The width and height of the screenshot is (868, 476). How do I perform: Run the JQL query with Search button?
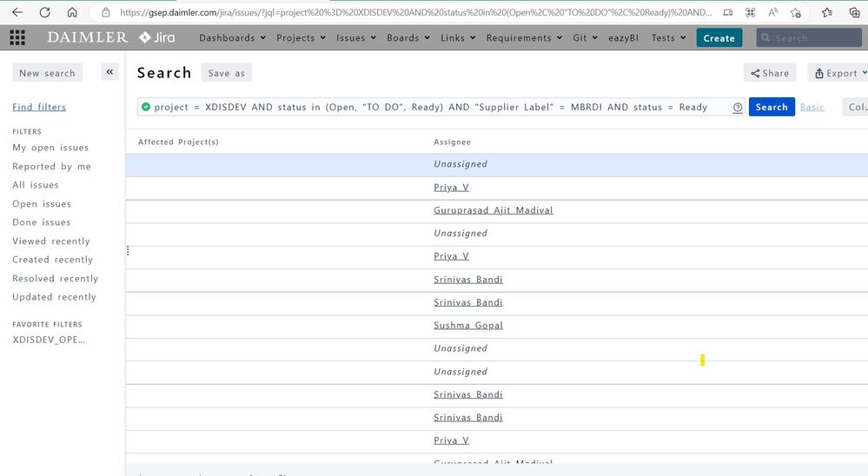tap(772, 107)
